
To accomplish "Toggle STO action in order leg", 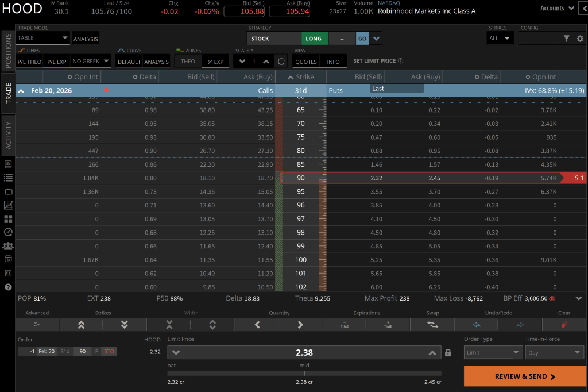I will [x=109, y=351].
